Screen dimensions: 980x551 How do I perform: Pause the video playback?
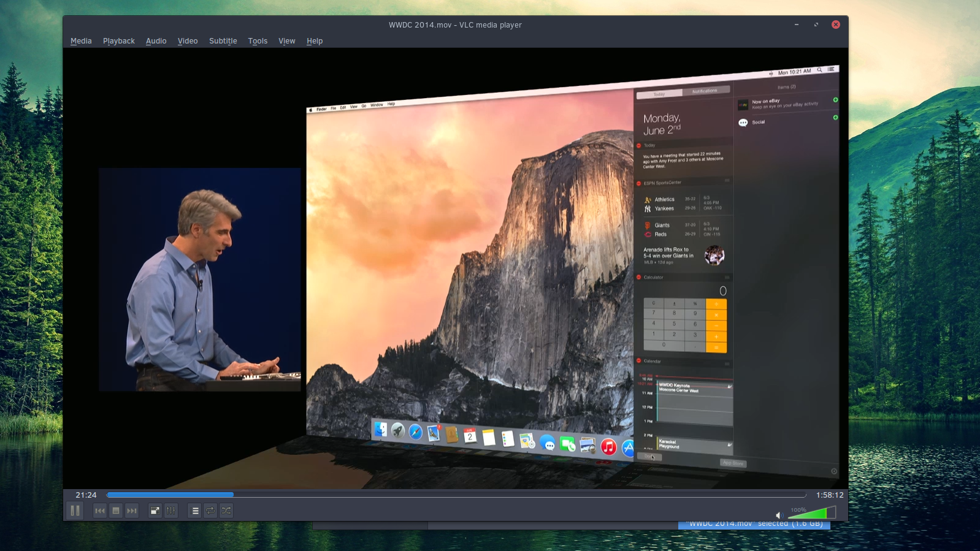coord(75,511)
